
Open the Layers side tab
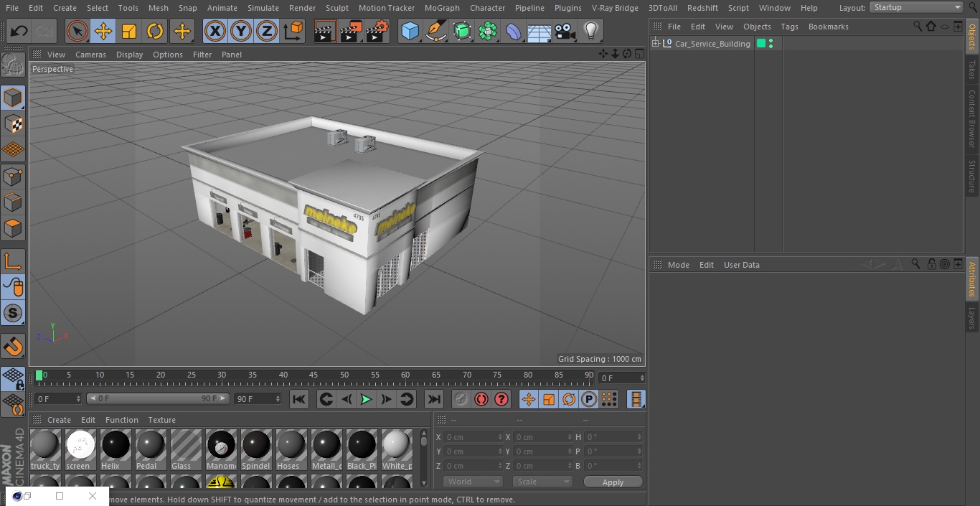pyautogui.click(x=972, y=317)
